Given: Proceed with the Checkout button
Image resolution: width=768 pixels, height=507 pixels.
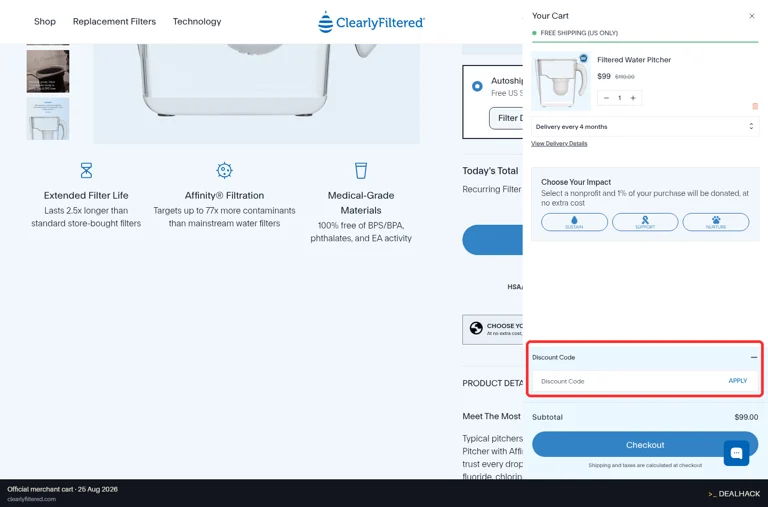Looking at the screenshot, I should pos(645,444).
